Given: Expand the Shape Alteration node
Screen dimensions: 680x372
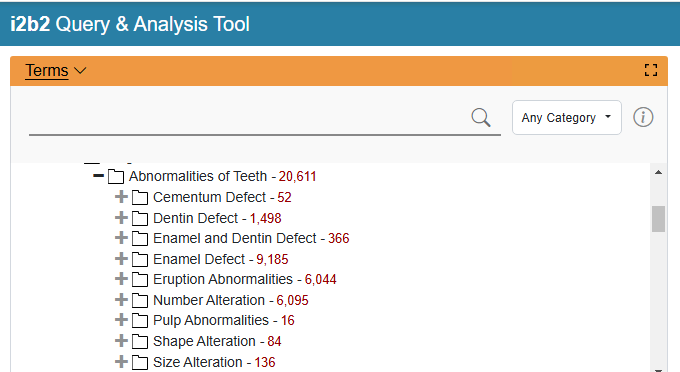Looking at the screenshot, I should coord(121,341).
